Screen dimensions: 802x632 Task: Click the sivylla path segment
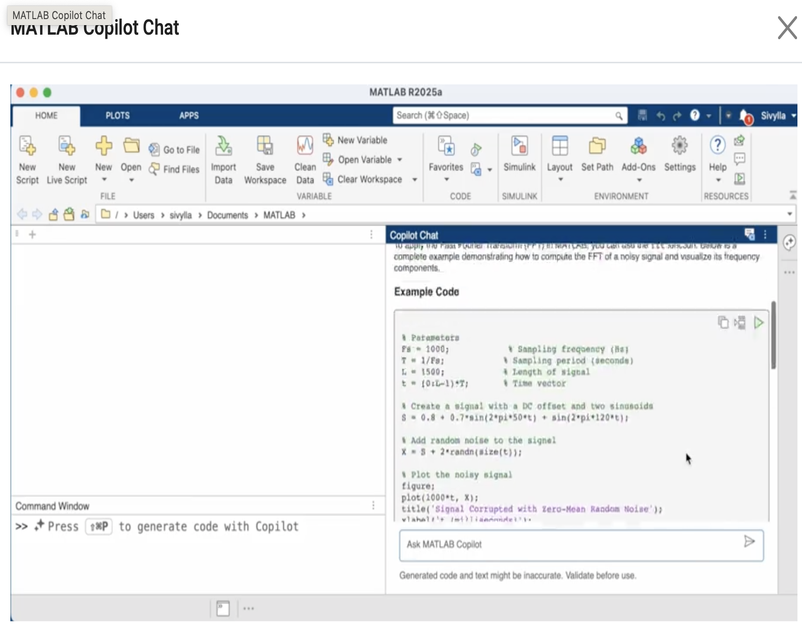coord(181,215)
